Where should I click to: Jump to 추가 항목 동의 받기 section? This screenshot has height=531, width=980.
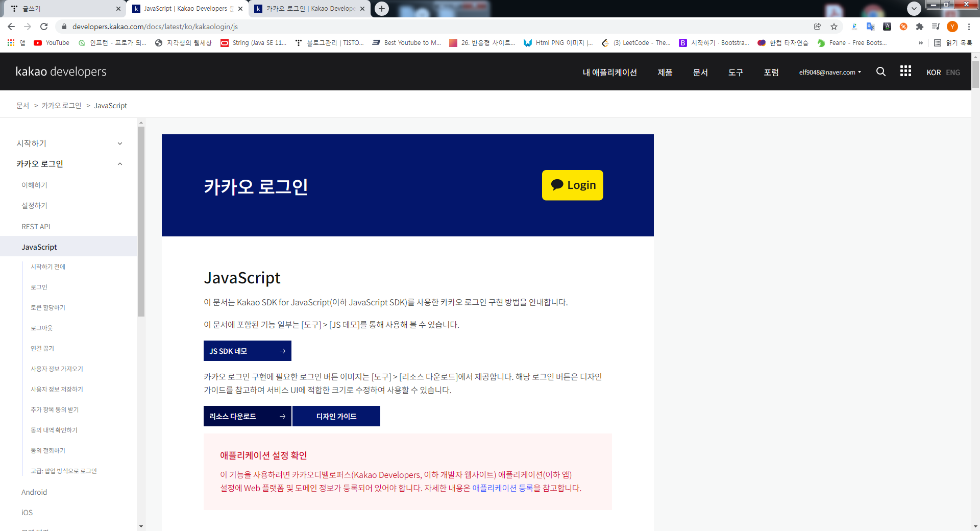pos(55,410)
